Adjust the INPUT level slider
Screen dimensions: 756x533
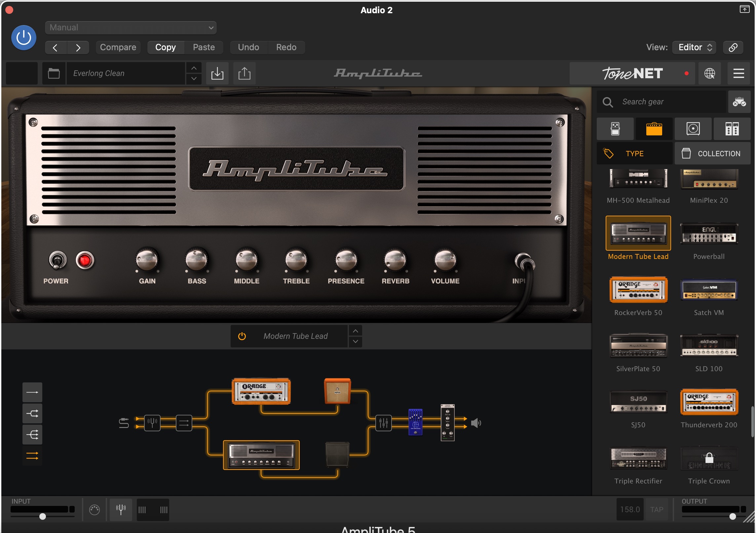pos(43,516)
